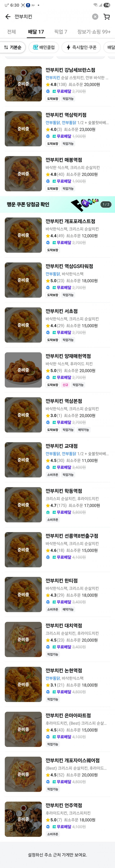Switch to the 전체 tab

[x=11, y=32]
